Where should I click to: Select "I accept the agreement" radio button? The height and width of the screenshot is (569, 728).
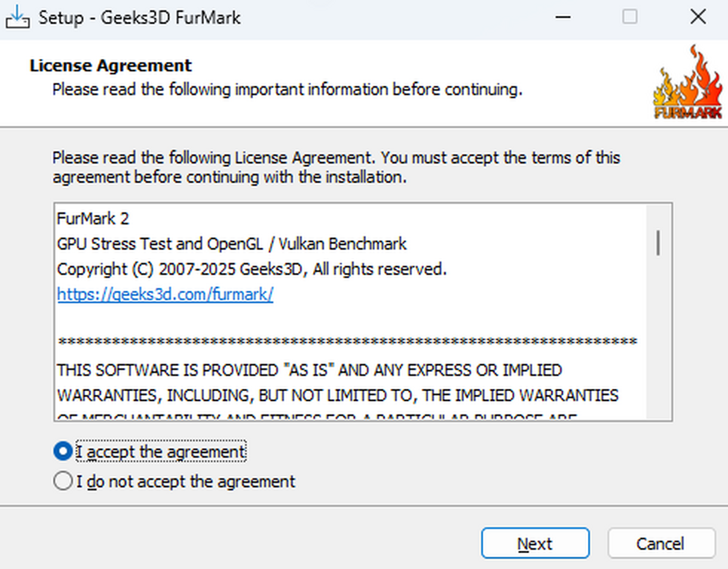pos(62,451)
